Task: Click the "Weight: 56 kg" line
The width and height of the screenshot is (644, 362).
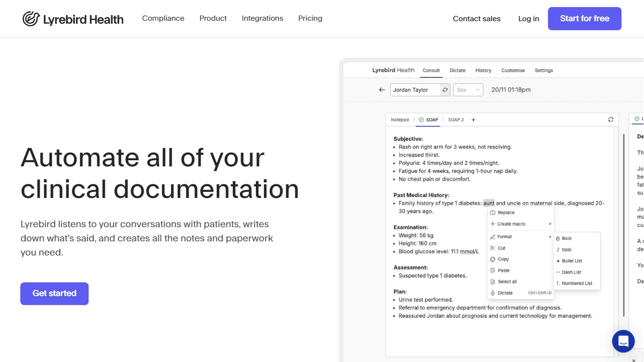Action: click(416, 235)
